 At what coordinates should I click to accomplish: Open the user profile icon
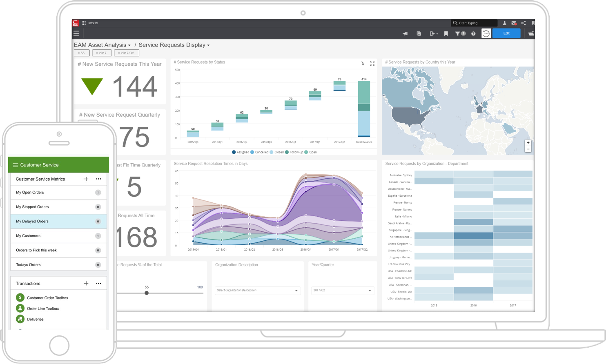pyautogui.click(x=504, y=23)
